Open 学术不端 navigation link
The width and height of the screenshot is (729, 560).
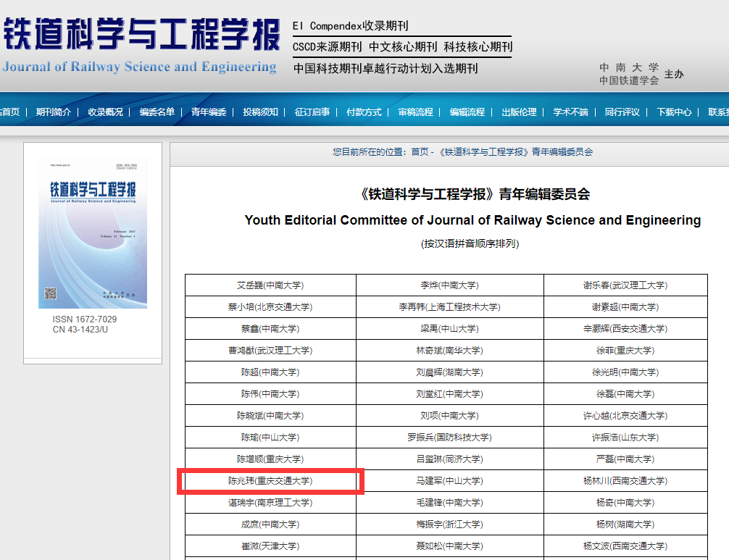pyautogui.click(x=571, y=112)
